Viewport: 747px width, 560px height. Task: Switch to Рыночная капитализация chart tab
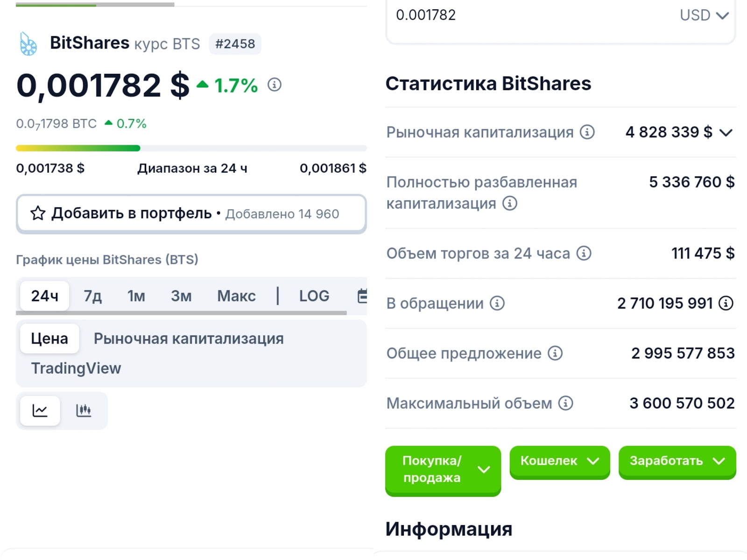(x=189, y=338)
